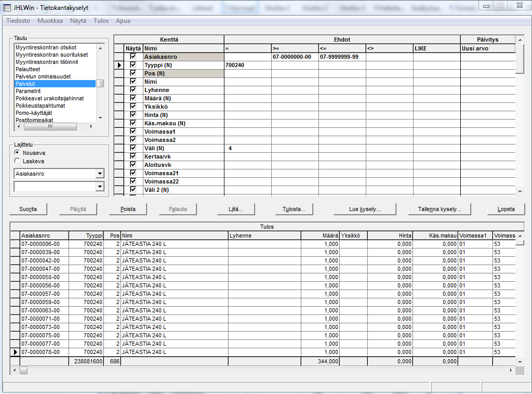
Task: Open the Tulos menu
Action: pos(101,21)
